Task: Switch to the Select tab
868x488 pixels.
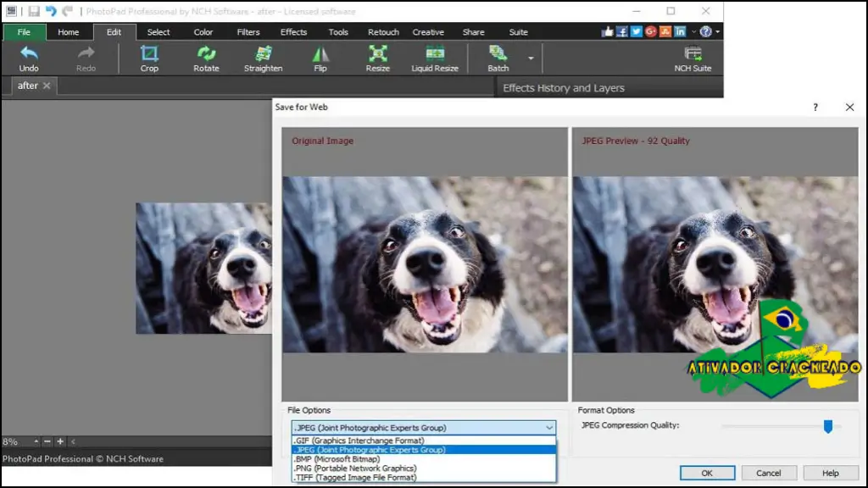Action: tap(159, 32)
